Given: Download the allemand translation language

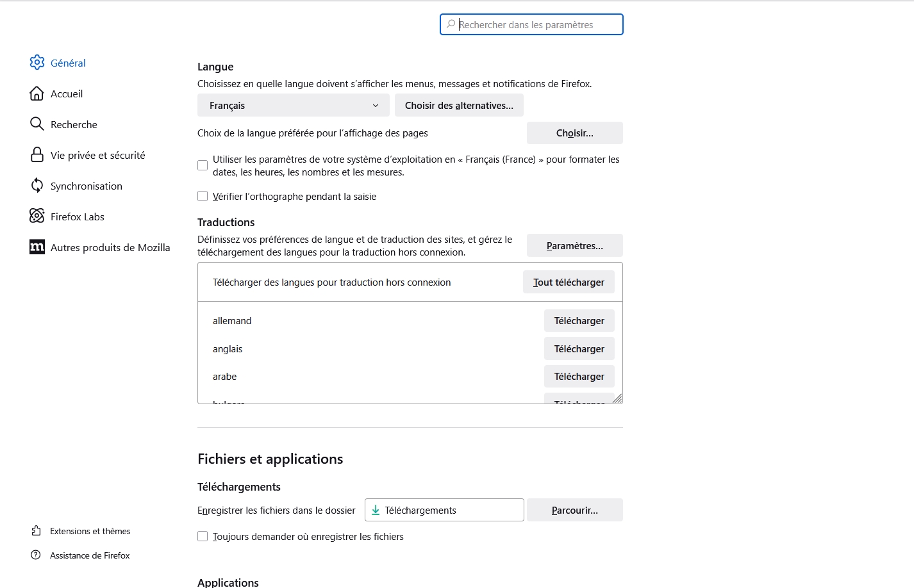Looking at the screenshot, I should click(579, 321).
